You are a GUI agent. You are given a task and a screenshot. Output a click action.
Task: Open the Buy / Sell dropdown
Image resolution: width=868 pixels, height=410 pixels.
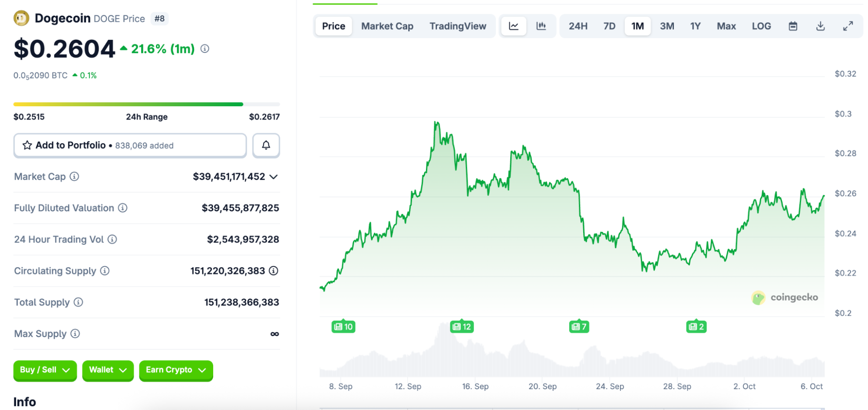click(x=45, y=370)
